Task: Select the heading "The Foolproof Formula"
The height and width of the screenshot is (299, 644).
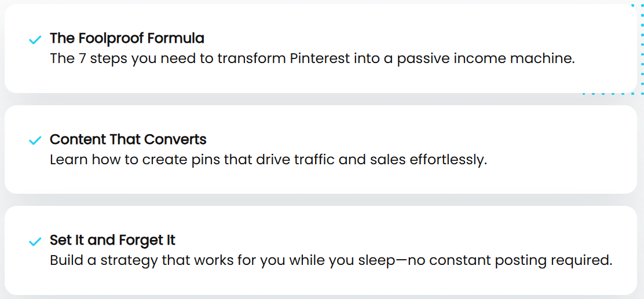Action: pos(127,39)
